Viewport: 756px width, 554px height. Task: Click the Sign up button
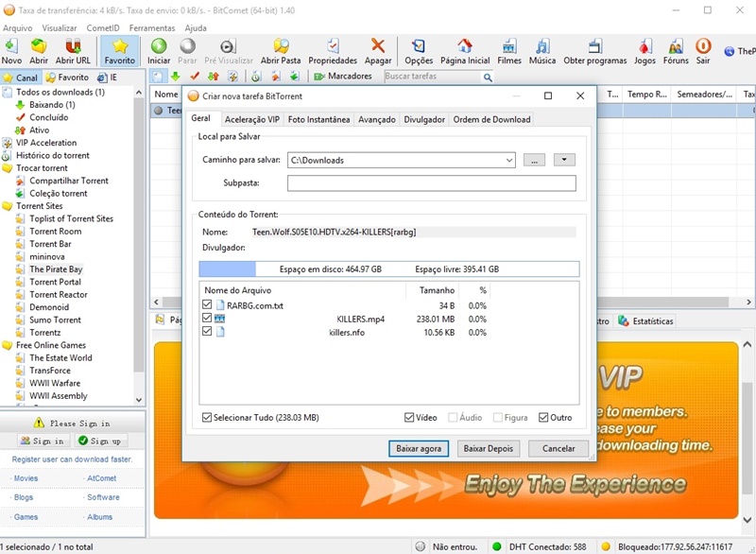pos(99,441)
